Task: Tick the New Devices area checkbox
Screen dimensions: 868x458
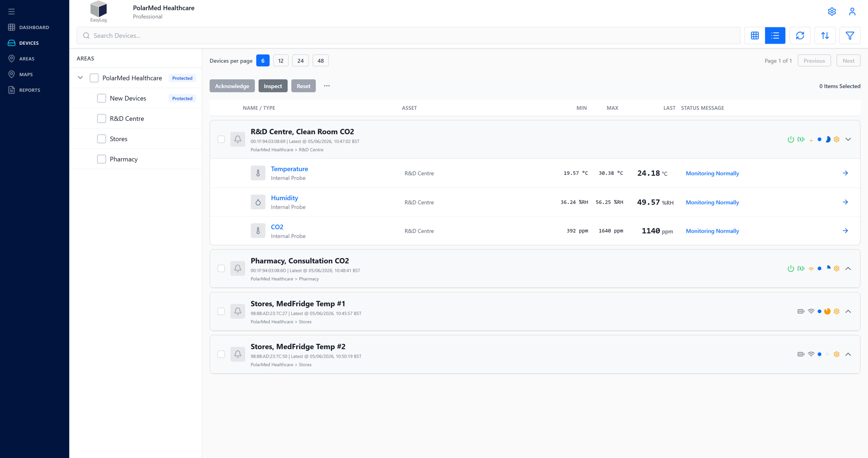Action: click(101, 98)
